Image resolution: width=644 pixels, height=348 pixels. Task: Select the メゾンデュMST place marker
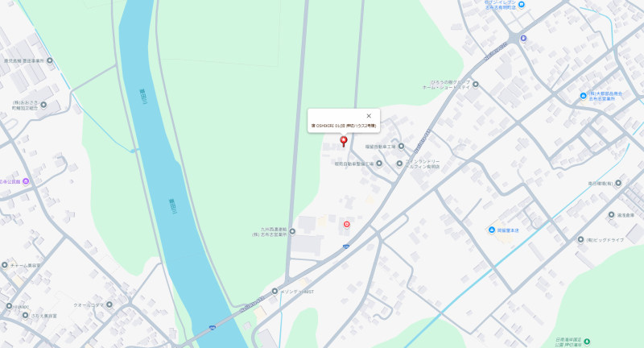275,292
